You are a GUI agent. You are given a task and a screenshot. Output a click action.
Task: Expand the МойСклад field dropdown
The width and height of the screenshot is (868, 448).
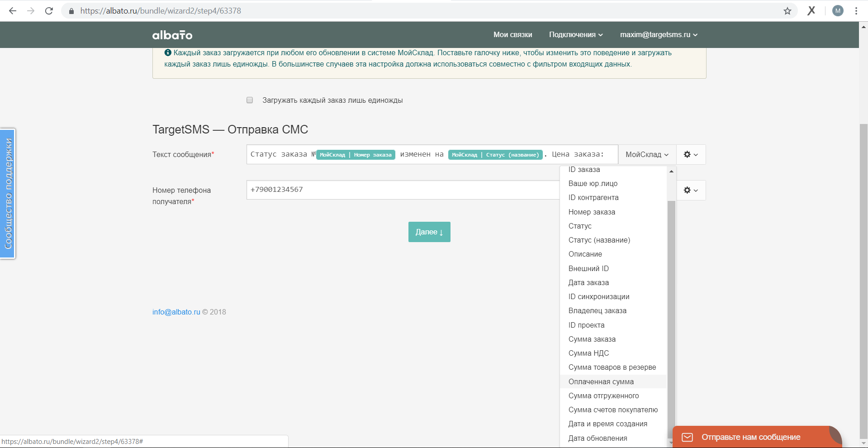[x=647, y=154]
